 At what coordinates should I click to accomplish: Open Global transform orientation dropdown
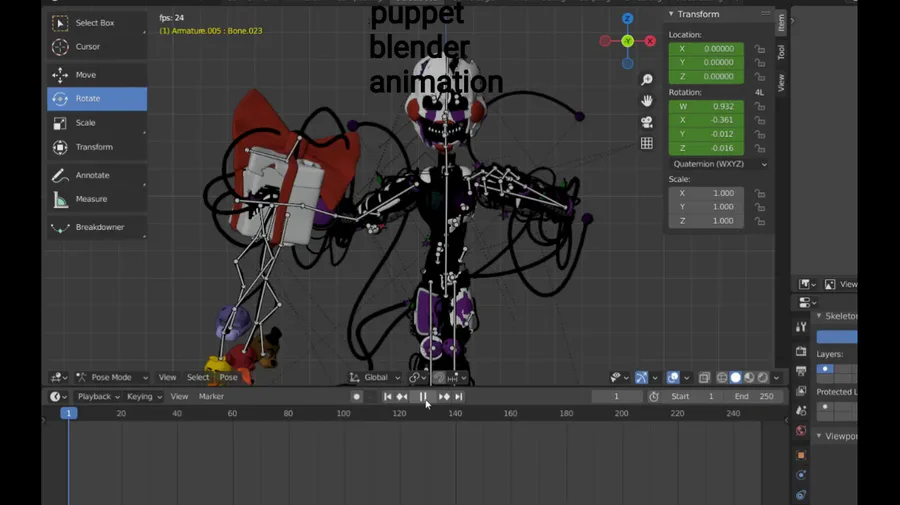375,377
